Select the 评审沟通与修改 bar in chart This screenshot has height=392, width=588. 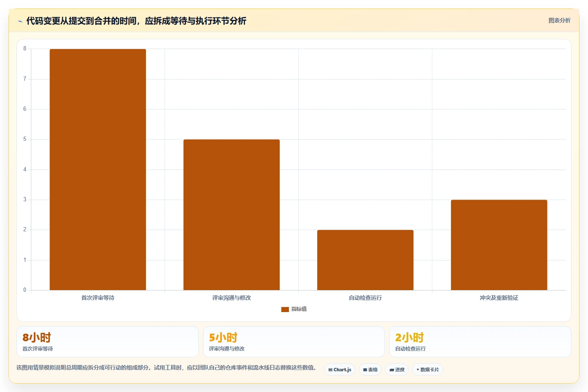(x=231, y=215)
